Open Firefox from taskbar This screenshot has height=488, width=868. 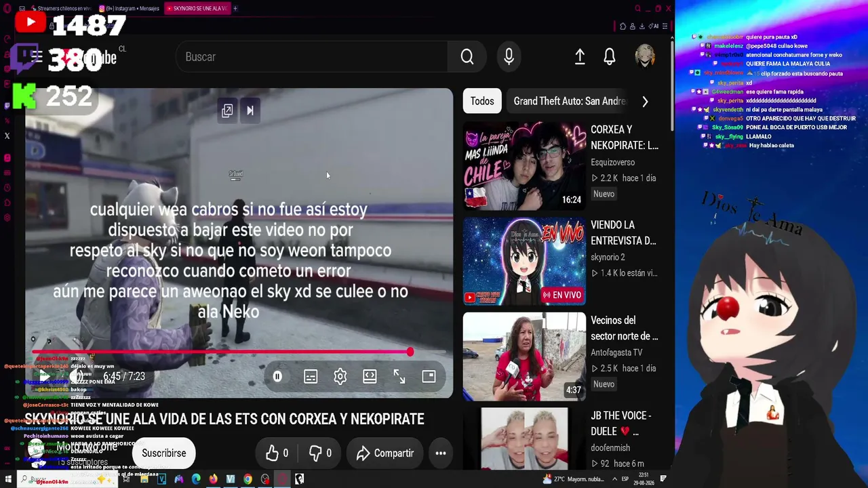click(213, 479)
